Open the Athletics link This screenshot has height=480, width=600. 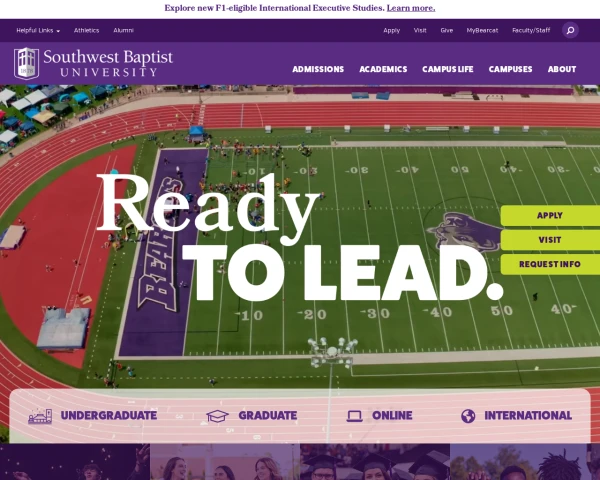(86, 30)
